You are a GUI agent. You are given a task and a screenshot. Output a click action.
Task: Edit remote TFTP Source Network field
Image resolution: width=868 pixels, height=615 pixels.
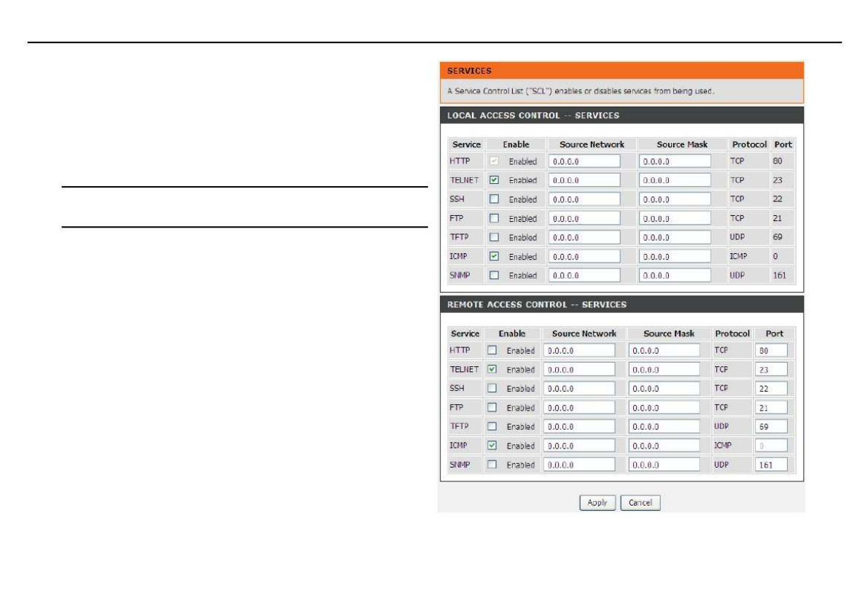point(579,426)
